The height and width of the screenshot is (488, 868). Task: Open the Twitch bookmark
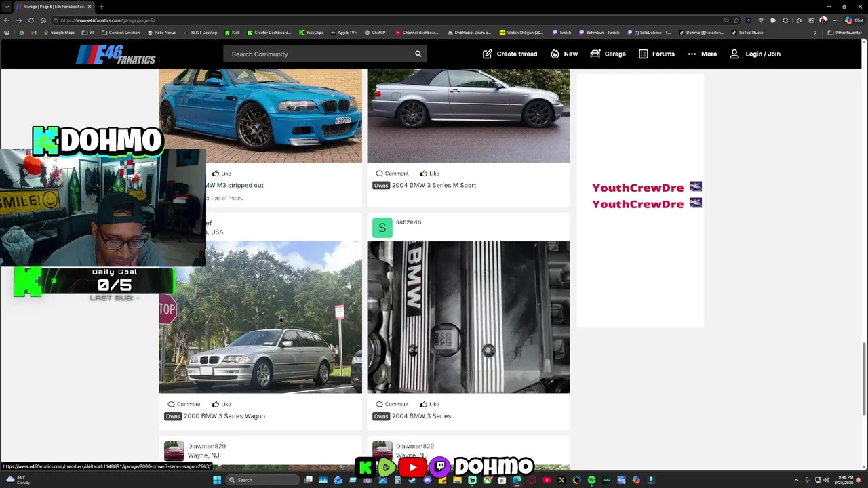click(561, 33)
